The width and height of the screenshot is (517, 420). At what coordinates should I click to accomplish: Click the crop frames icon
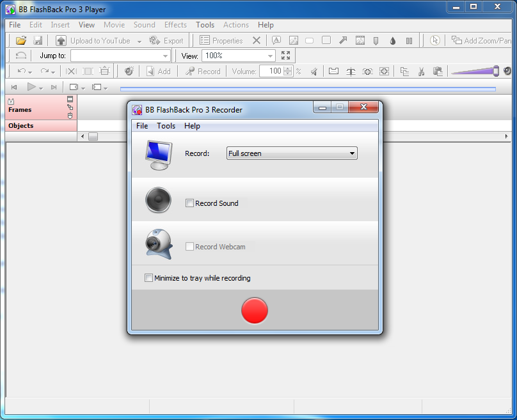[x=104, y=71]
